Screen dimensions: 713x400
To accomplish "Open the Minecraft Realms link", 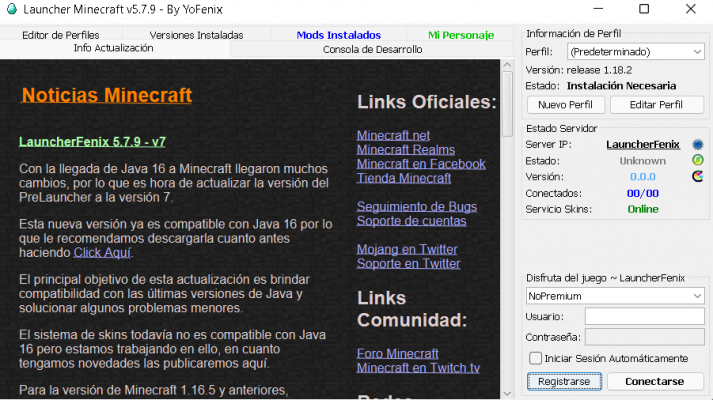I will (404, 150).
